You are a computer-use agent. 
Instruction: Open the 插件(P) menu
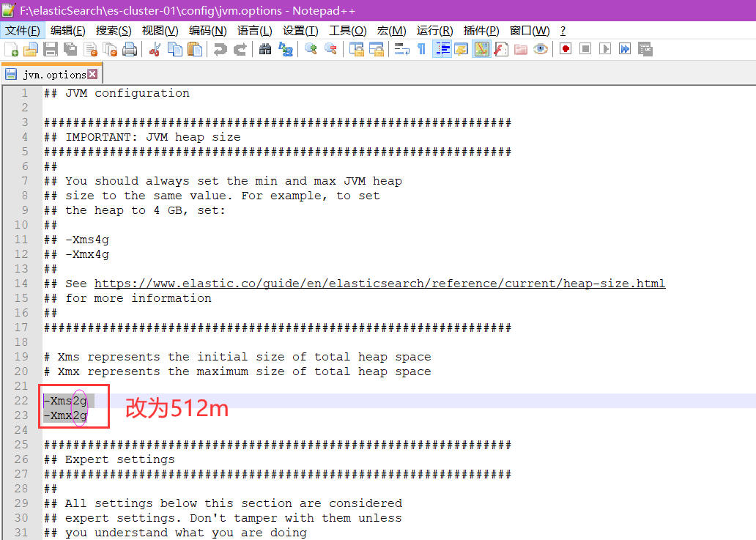coord(481,31)
